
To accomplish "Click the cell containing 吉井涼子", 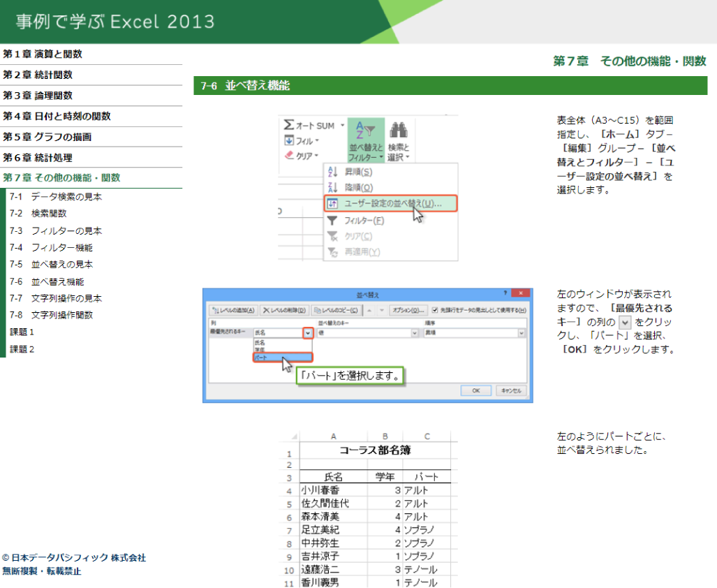I will pyautogui.click(x=333, y=557).
